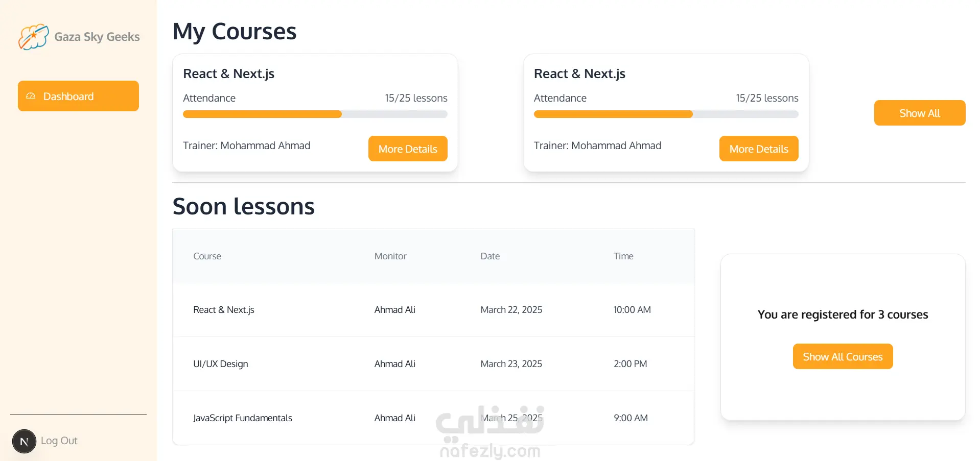This screenshot has width=980, height=461.
Task: Click the Gaza Sky Geeks brand name text
Action: pyautogui.click(x=97, y=37)
